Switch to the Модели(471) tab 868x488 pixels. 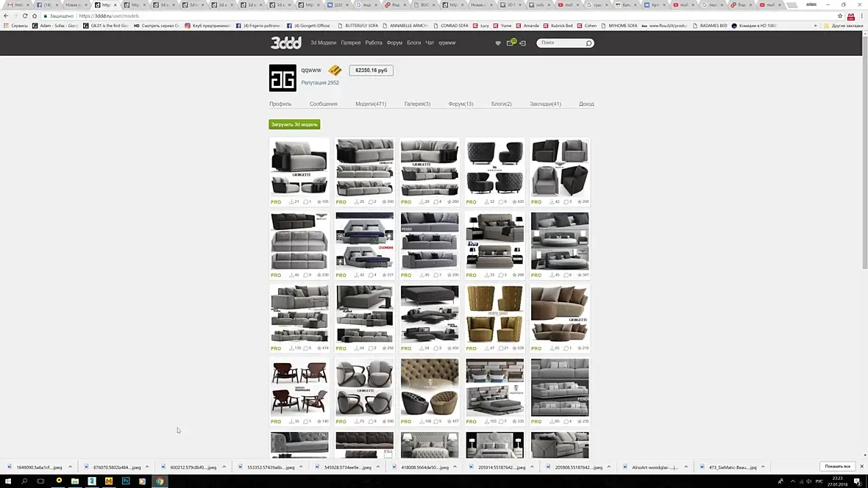(x=371, y=104)
